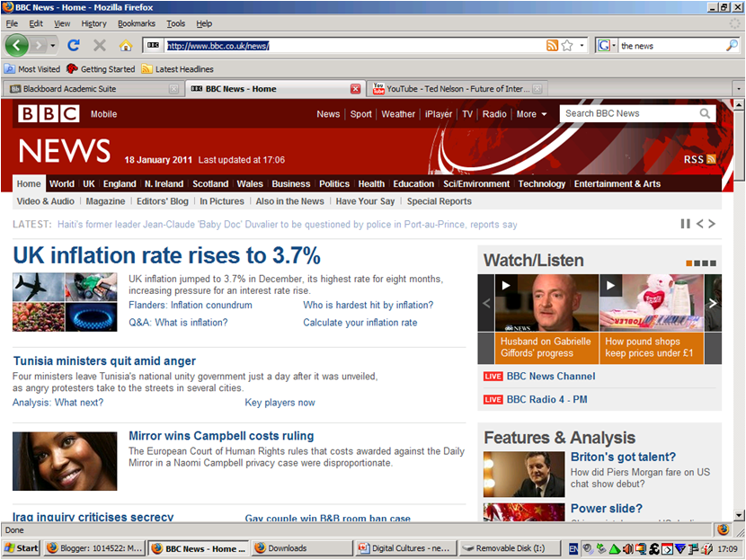Open Briton's got talent? feature
Screen dimensions: 746x560
(623, 457)
